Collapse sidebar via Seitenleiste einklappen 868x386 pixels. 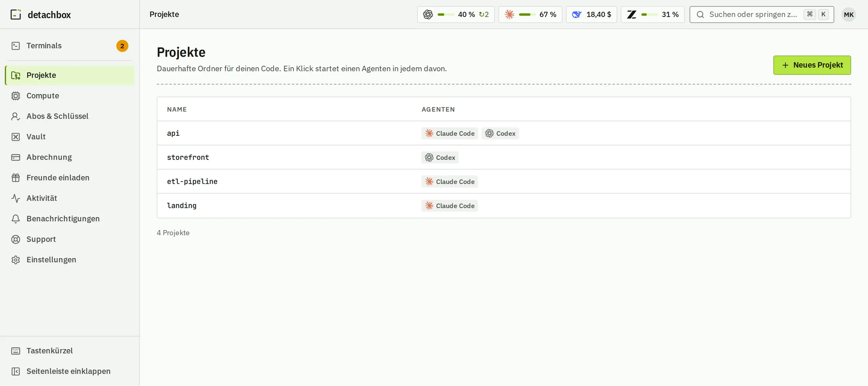(69, 371)
